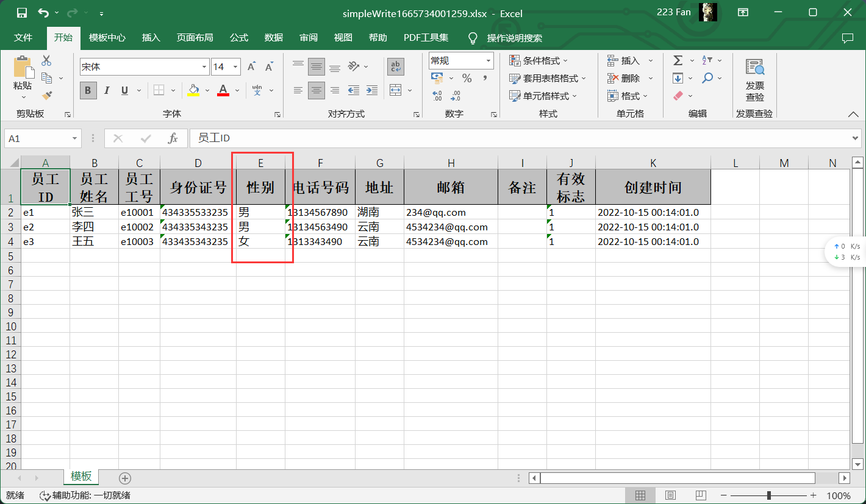Click the Sort & Filter A-Z icon
Image resolution: width=866 pixels, height=504 pixels.
coord(707,60)
